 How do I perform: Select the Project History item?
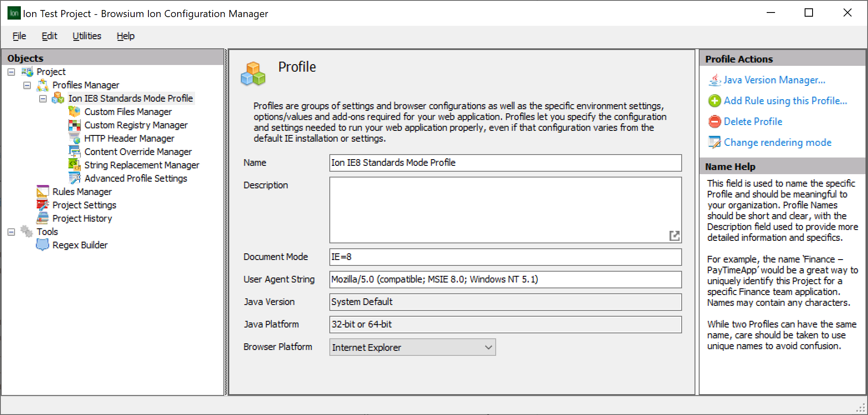point(82,218)
